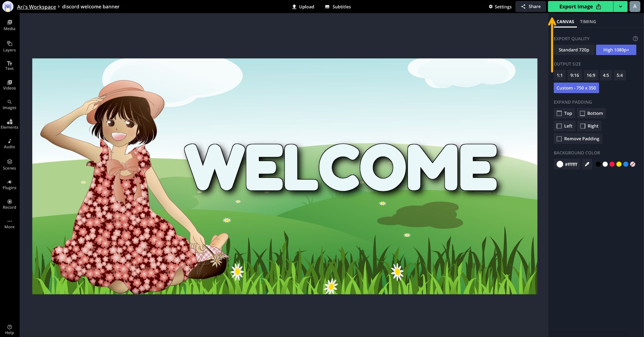Open Ari's Workspace link

(37, 7)
